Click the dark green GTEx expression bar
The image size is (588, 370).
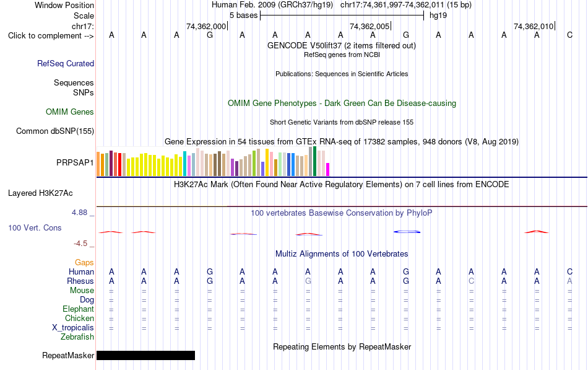(314, 161)
